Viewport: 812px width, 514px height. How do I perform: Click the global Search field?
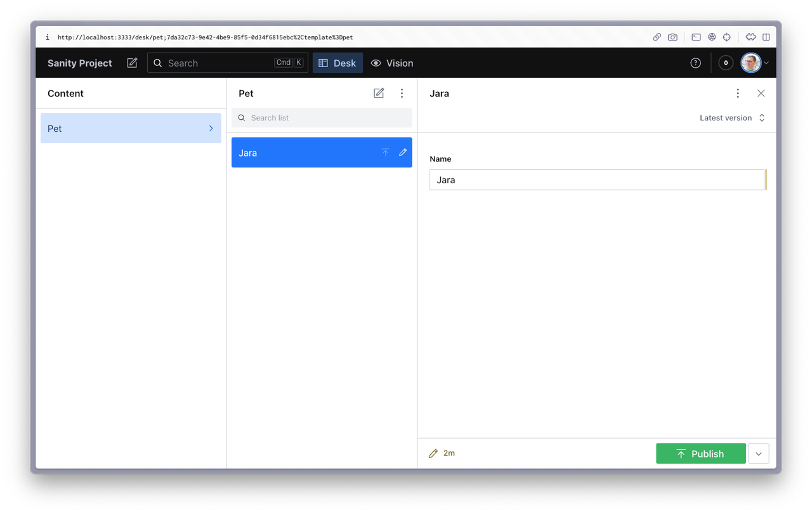point(228,63)
